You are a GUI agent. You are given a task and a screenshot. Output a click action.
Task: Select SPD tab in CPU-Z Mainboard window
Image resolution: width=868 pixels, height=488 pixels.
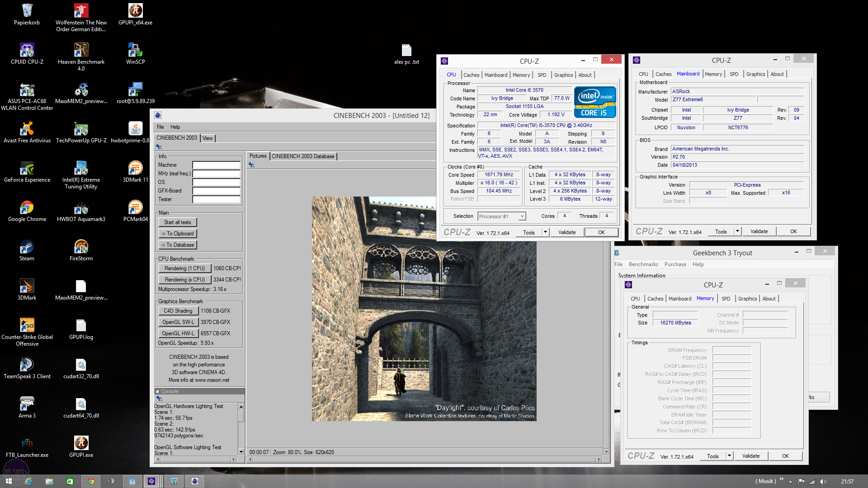coord(734,74)
